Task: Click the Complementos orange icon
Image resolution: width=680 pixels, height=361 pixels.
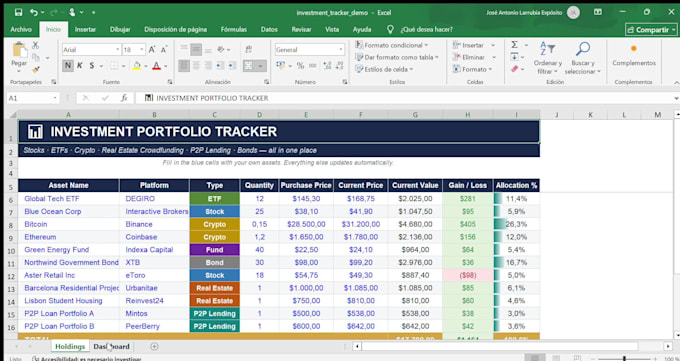Action: point(634,49)
